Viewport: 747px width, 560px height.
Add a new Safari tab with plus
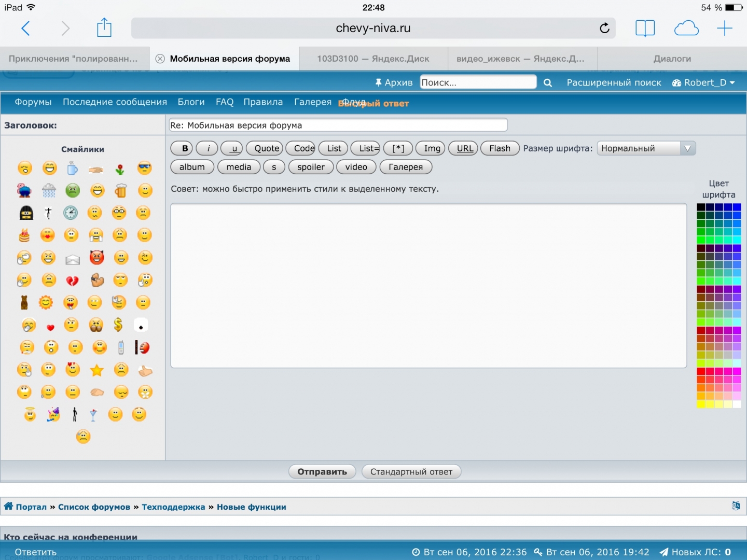(x=724, y=28)
